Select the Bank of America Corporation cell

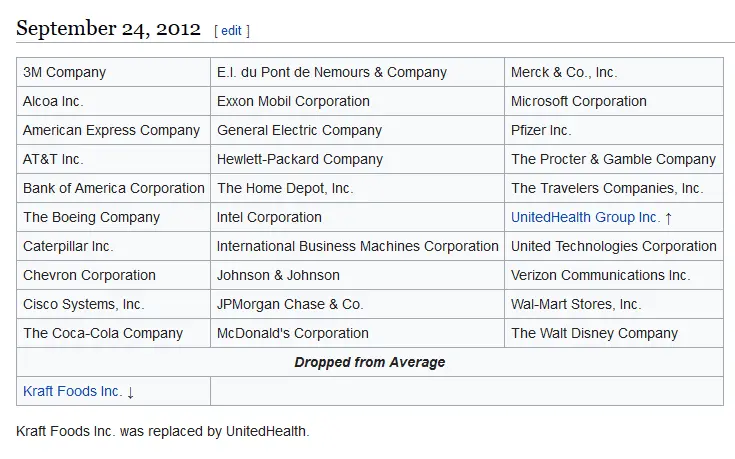pos(113,188)
